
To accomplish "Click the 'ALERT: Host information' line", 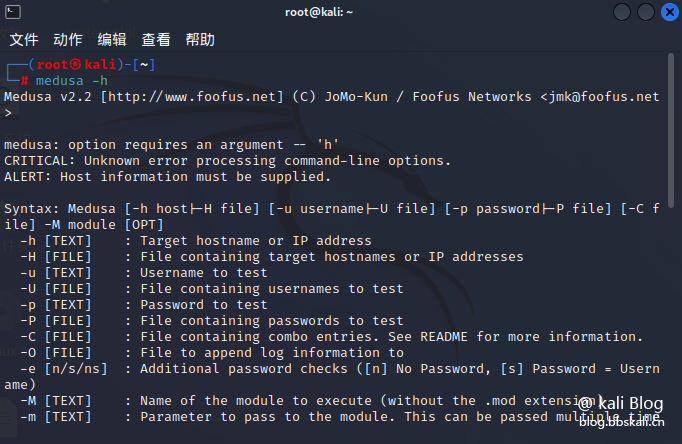I will (167, 177).
